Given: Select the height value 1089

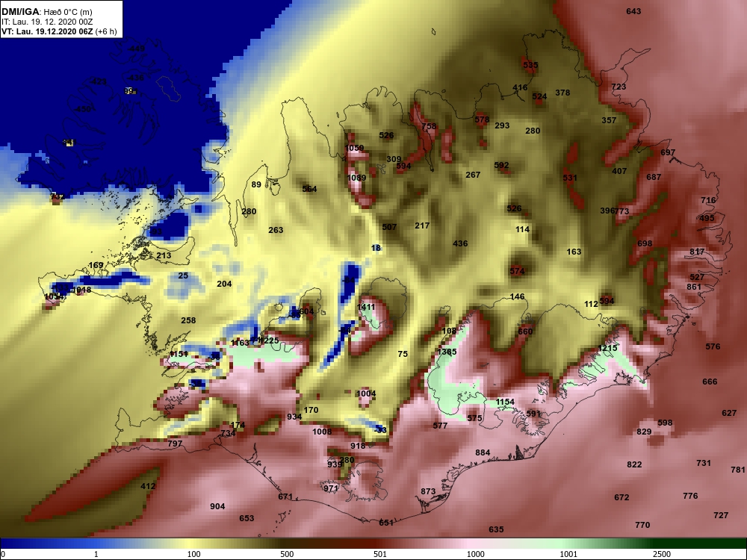Looking at the screenshot, I should 356,178.
